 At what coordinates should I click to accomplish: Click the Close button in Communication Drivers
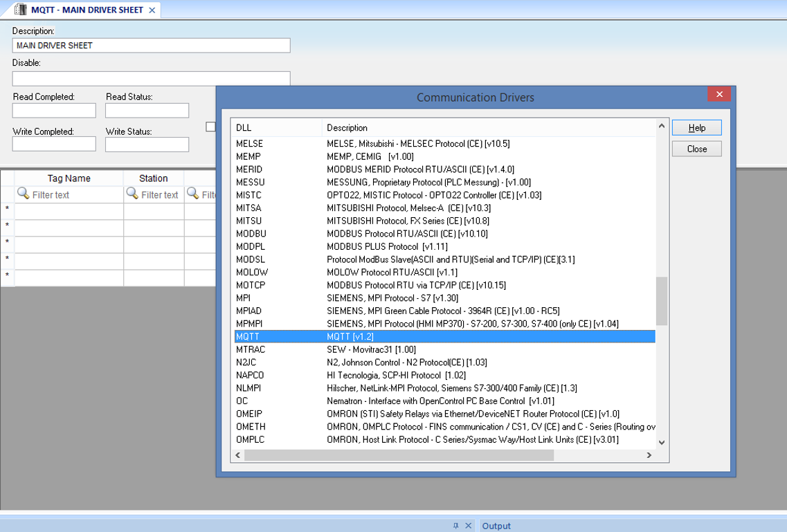696,149
